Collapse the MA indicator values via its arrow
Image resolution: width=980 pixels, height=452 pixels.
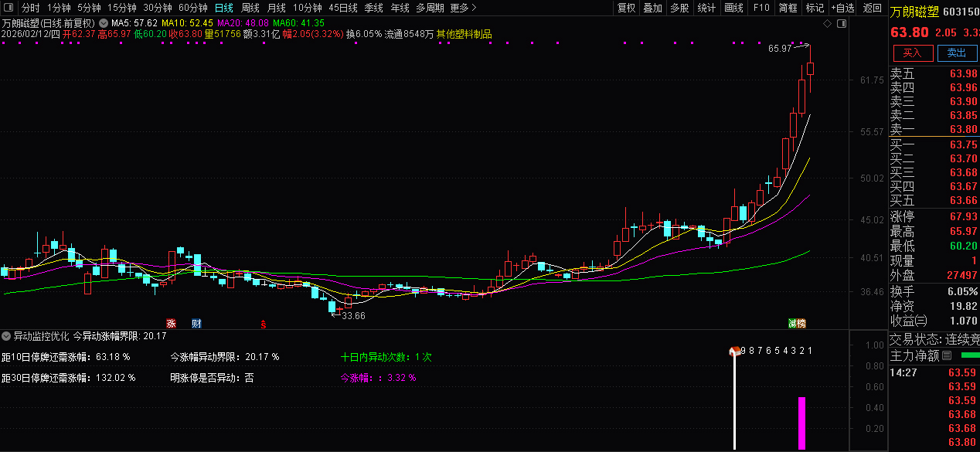[x=104, y=23]
